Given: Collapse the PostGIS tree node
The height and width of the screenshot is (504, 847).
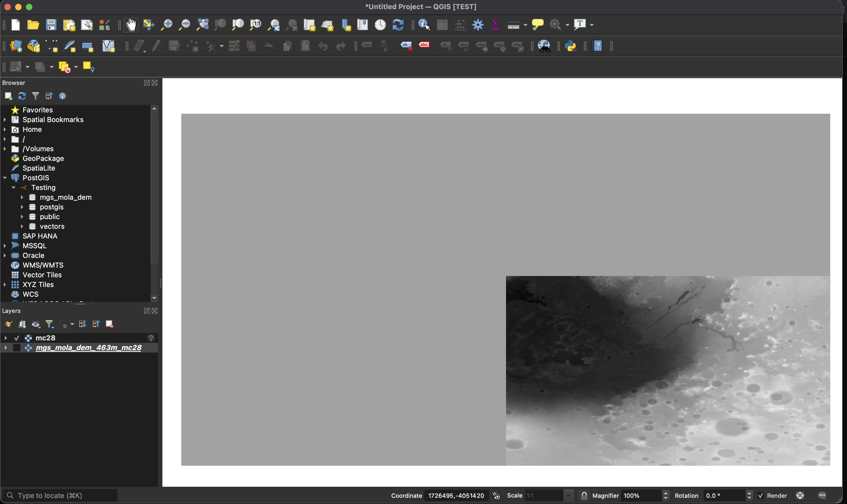Looking at the screenshot, I should tap(5, 178).
